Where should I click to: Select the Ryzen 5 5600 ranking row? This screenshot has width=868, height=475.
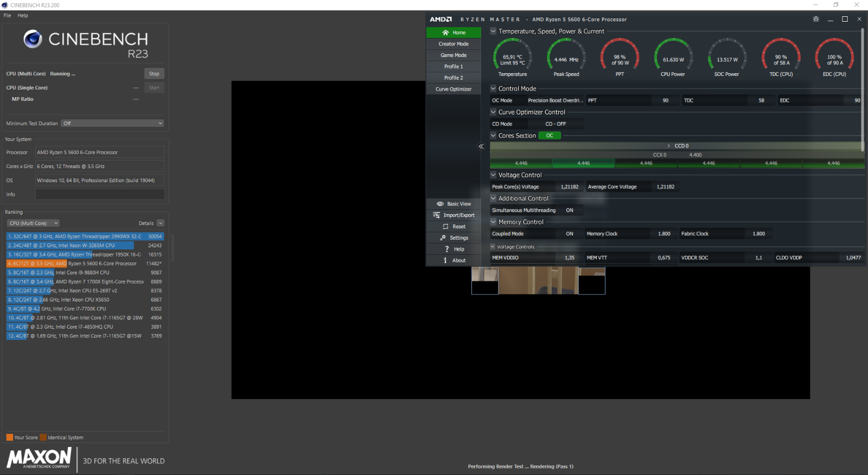pyautogui.click(x=85, y=264)
